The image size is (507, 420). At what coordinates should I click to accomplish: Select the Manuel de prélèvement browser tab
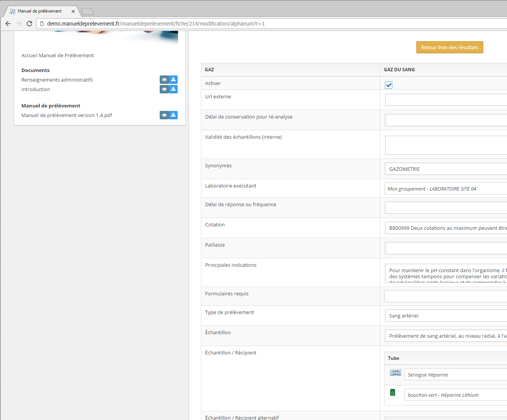click(40, 11)
